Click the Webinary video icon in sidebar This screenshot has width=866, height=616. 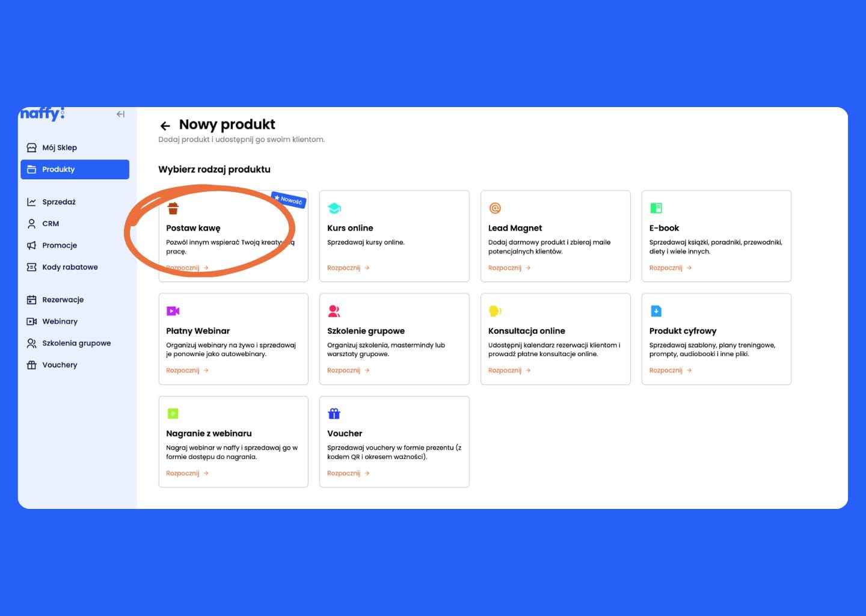(x=32, y=321)
